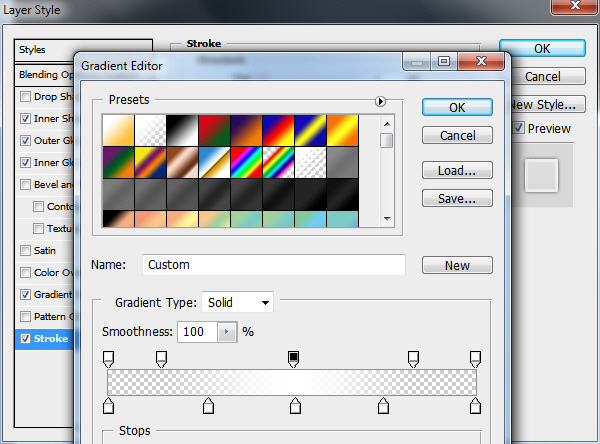Open the Gradient Type dropdown
Image resolution: width=600 pixels, height=444 pixels.
(x=237, y=302)
